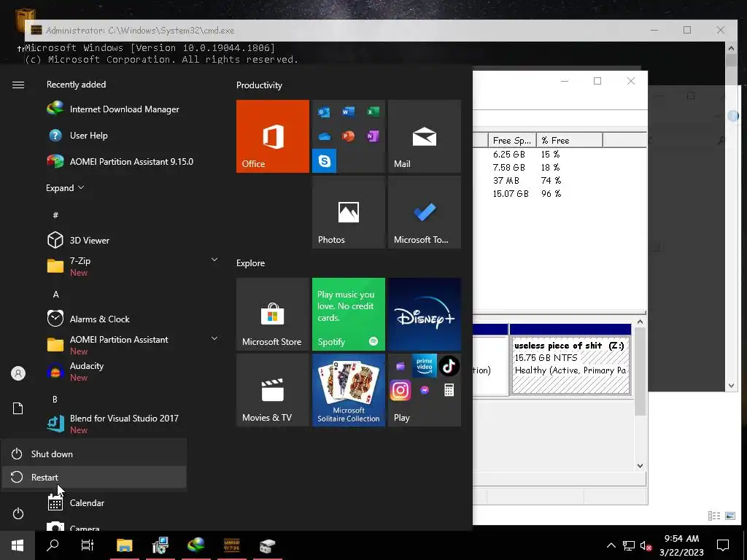Open the Spotify tile

coord(348,314)
